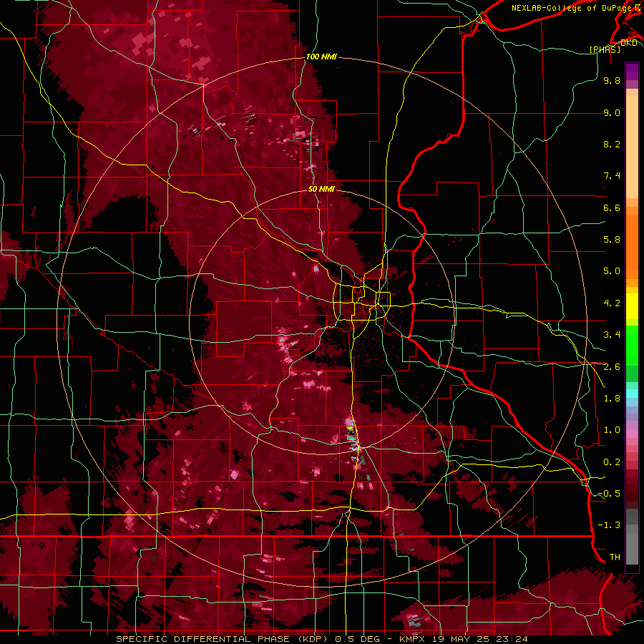Select the -0.5 value on color scale
644x644 pixels.
click(x=609, y=494)
